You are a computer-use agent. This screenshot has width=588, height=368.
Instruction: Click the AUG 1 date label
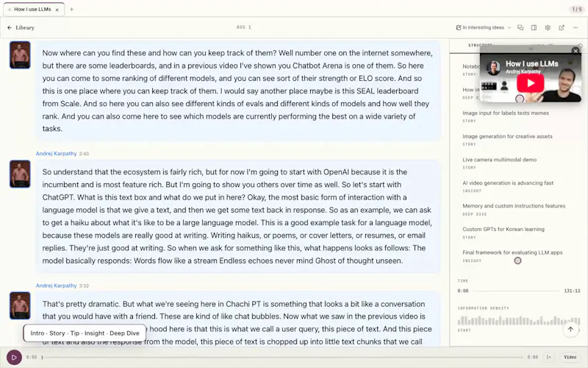tap(244, 27)
